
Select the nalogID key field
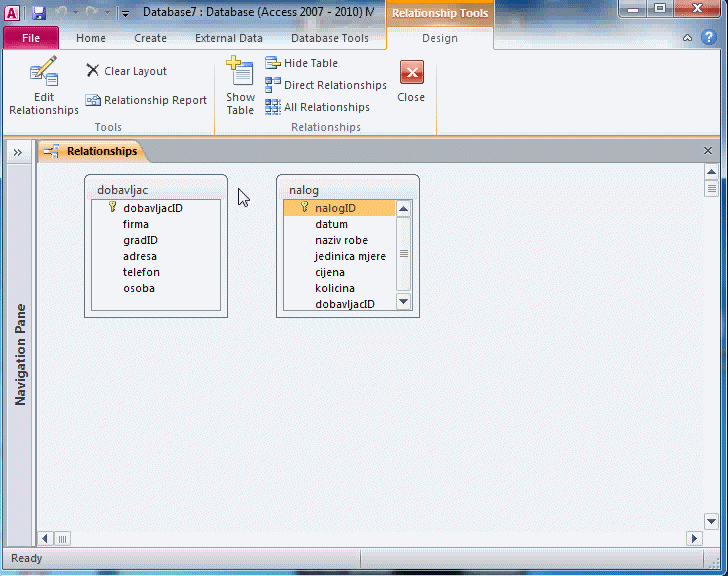[335, 208]
